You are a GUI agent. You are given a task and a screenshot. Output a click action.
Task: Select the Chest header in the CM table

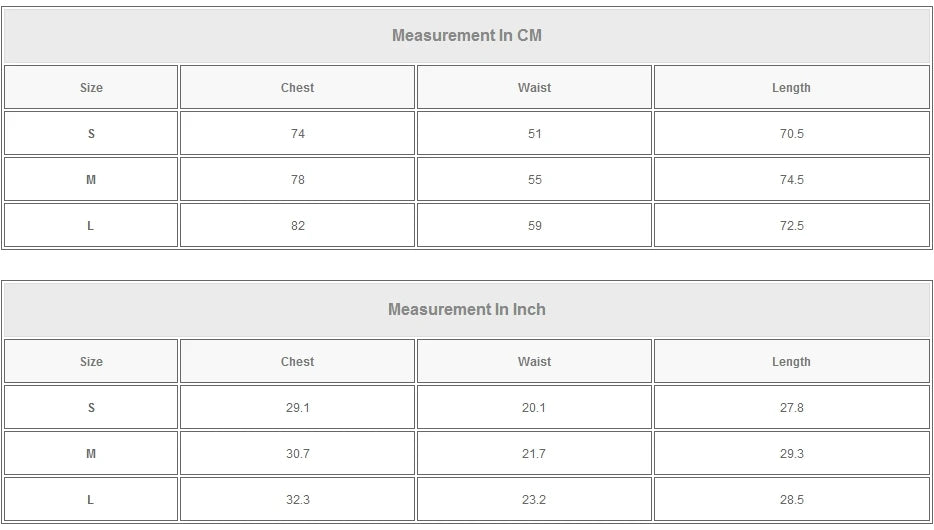297,88
